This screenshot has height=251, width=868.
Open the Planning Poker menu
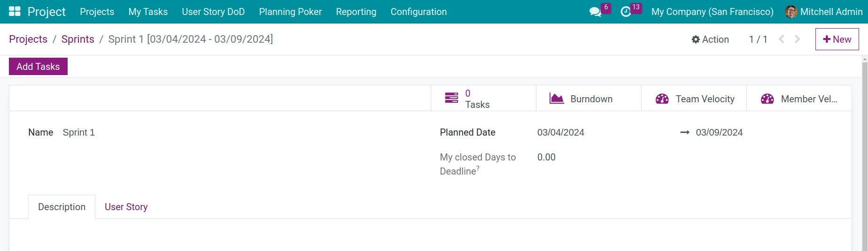pyautogui.click(x=290, y=12)
